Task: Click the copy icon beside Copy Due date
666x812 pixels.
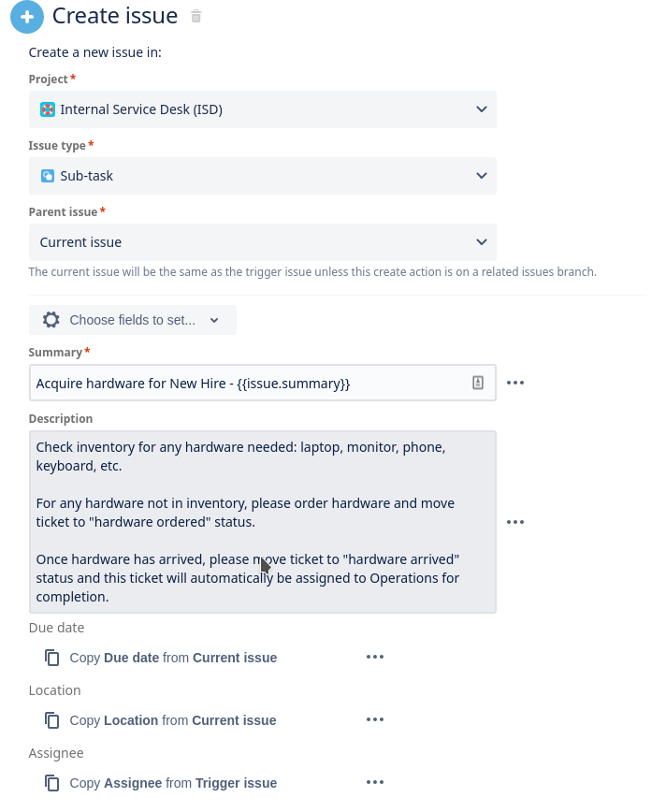Action: point(51,657)
